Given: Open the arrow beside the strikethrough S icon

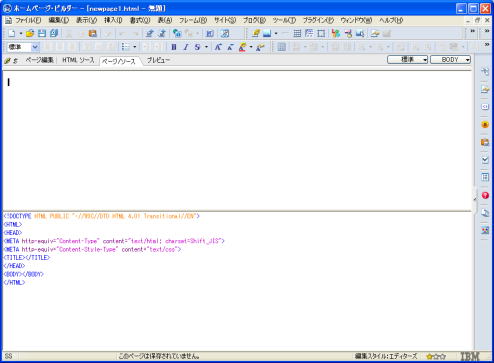Looking at the screenshot, I should [x=206, y=47].
